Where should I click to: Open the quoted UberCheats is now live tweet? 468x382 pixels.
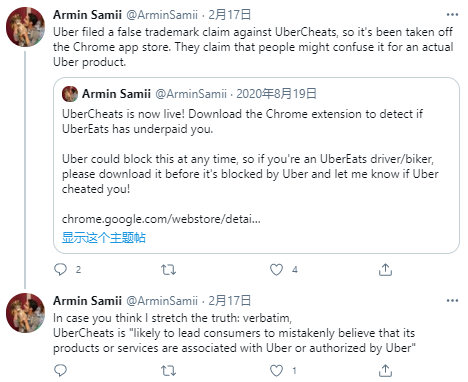coord(256,165)
